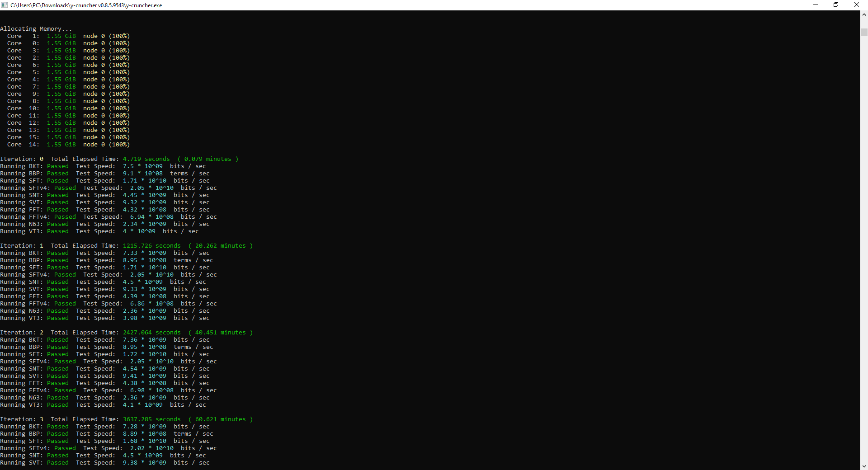Click Iteration 3 SVT speed '9.38 * 10^09'
The width and height of the screenshot is (868, 470).
pyautogui.click(x=145, y=463)
